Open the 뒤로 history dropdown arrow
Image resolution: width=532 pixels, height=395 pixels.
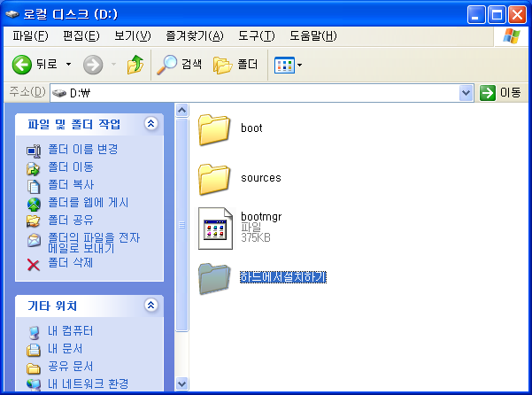point(68,64)
